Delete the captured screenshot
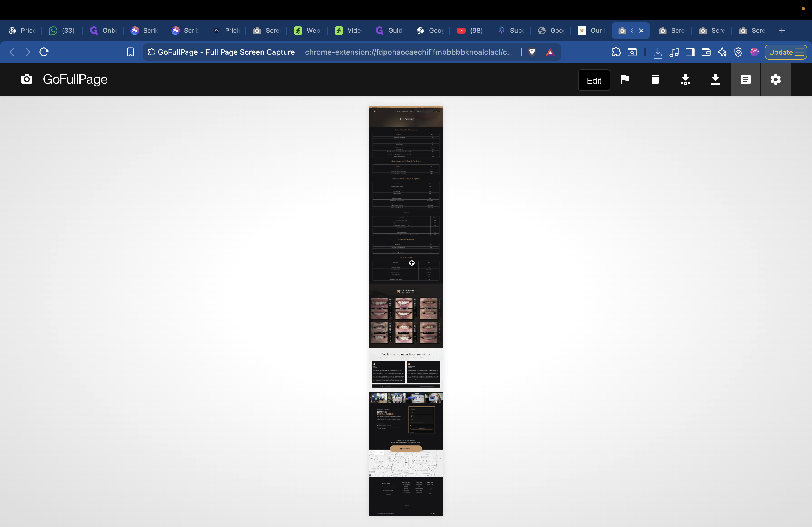The width and height of the screenshot is (812, 527). (655, 79)
